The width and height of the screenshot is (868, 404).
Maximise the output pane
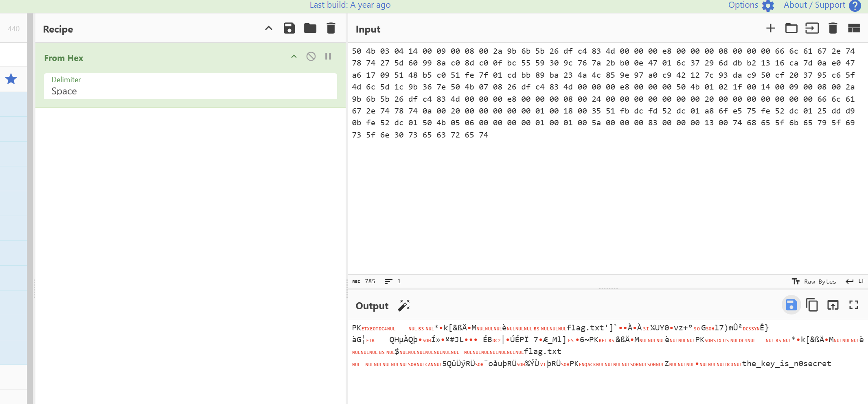[x=854, y=305]
